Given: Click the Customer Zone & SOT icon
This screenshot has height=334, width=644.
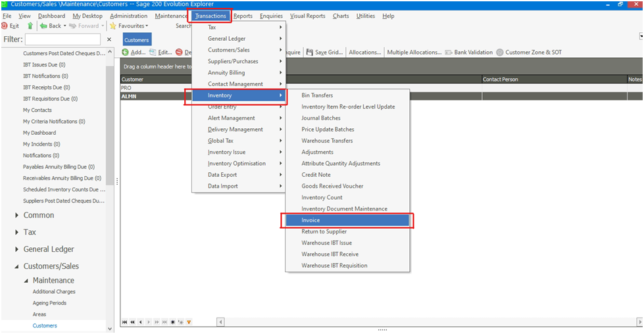Looking at the screenshot, I should click(x=500, y=52).
